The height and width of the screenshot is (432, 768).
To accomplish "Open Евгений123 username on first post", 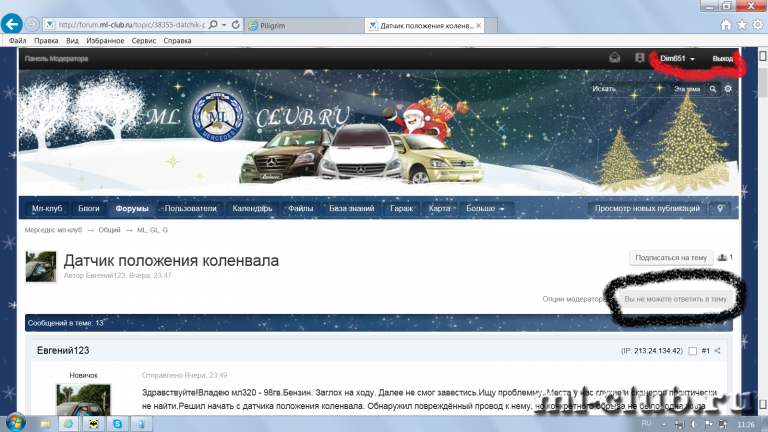I will pos(63,351).
